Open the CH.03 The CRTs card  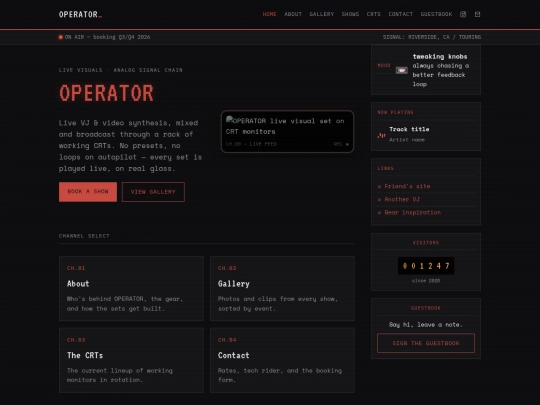(x=131, y=360)
